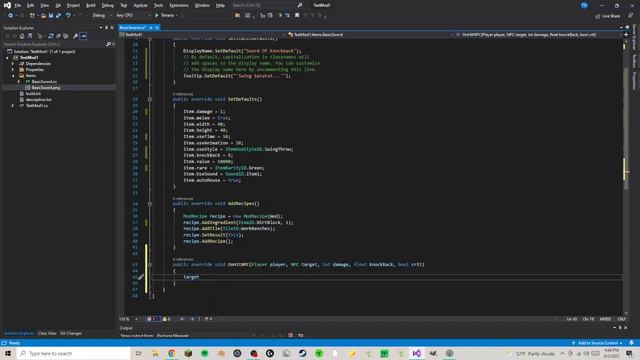The image size is (640, 360).
Task: Open the OnHitNPC member dropdown
Action: coord(539,35)
